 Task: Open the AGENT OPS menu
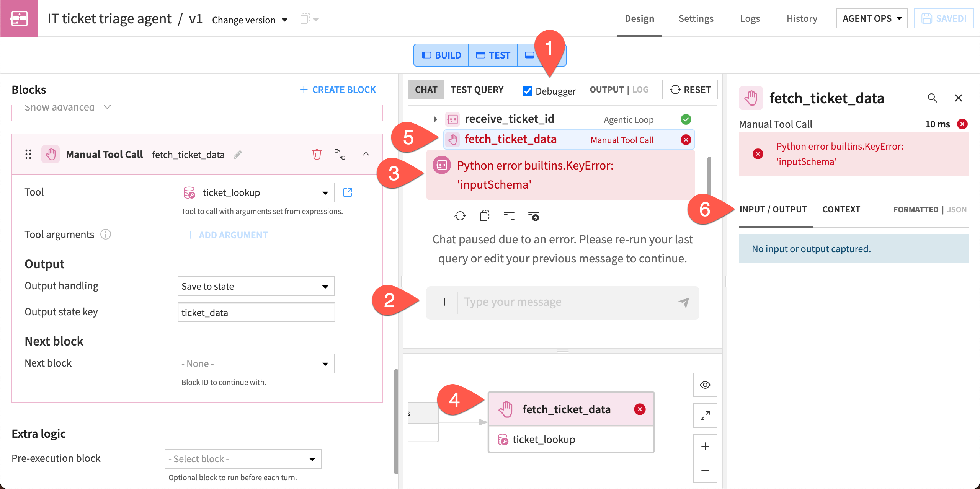872,18
